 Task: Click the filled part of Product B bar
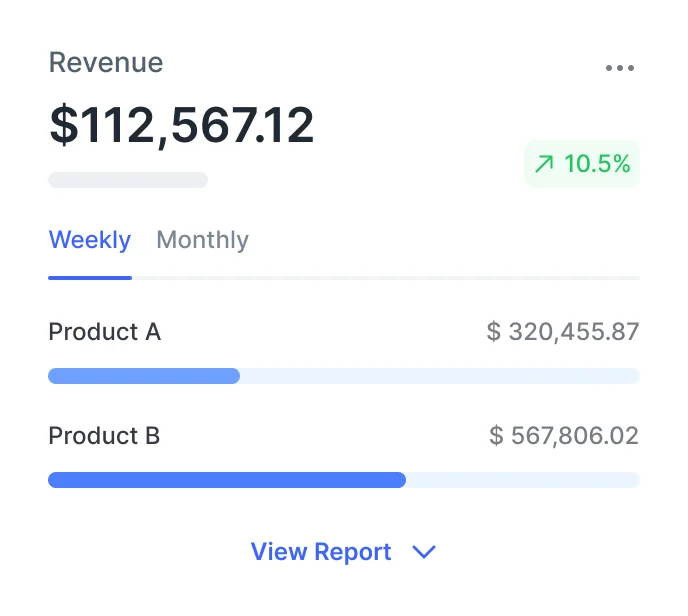pos(227,480)
